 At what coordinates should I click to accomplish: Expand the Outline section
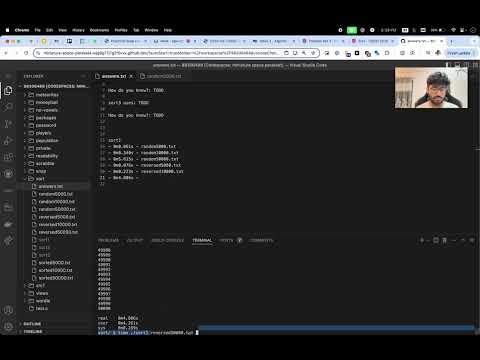(55, 324)
